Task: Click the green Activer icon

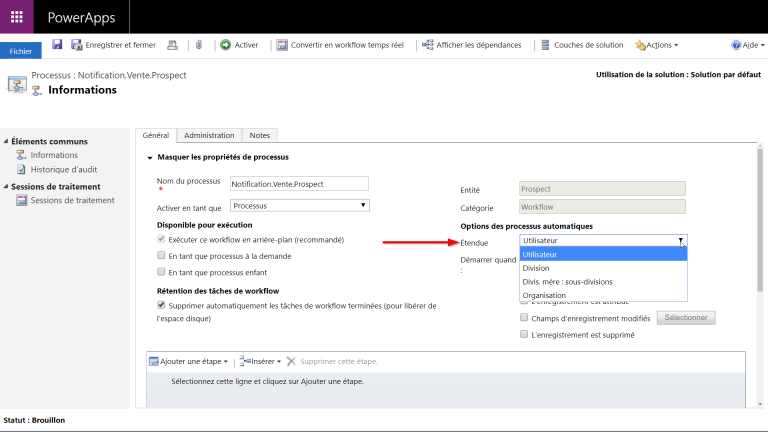Action: (225, 45)
